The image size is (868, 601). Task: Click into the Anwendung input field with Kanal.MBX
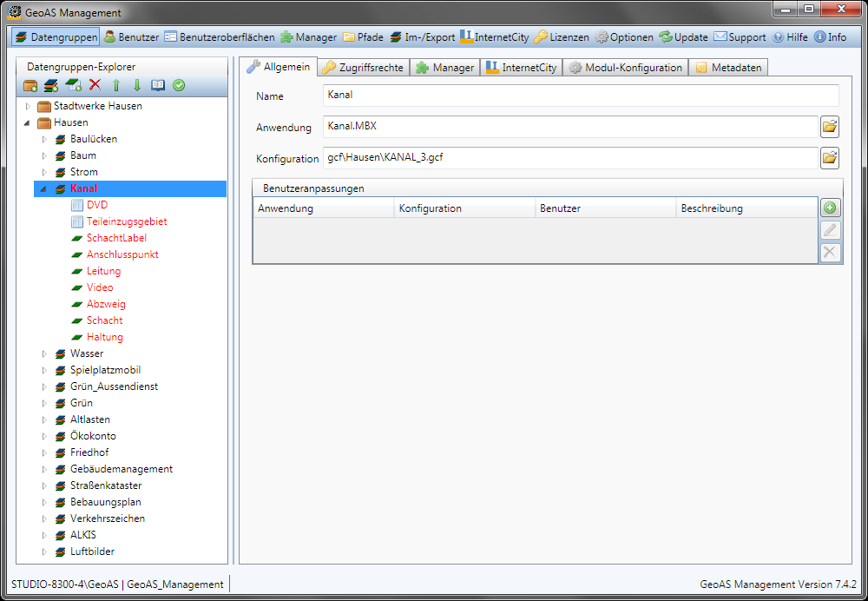570,127
